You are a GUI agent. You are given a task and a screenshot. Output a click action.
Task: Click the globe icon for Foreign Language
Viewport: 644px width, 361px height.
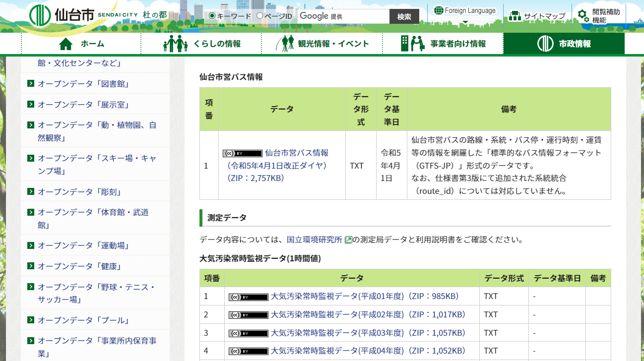pyautogui.click(x=439, y=10)
